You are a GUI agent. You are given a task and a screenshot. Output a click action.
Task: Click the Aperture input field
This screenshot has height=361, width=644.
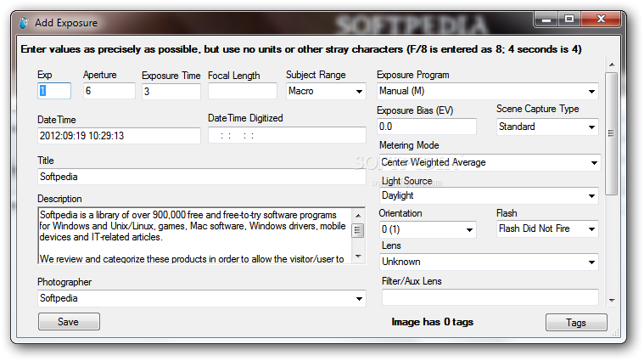(109, 91)
